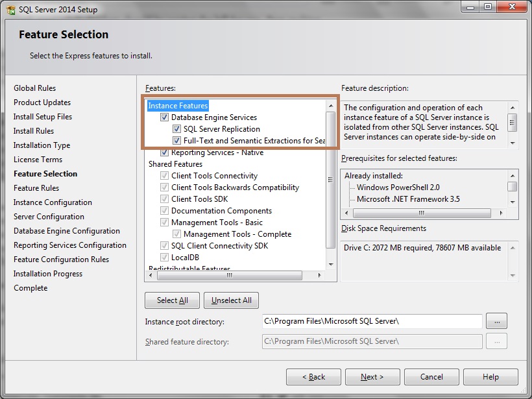532x399 pixels.
Task: Click the Feature description scroll thumb
Action: [513, 123]
